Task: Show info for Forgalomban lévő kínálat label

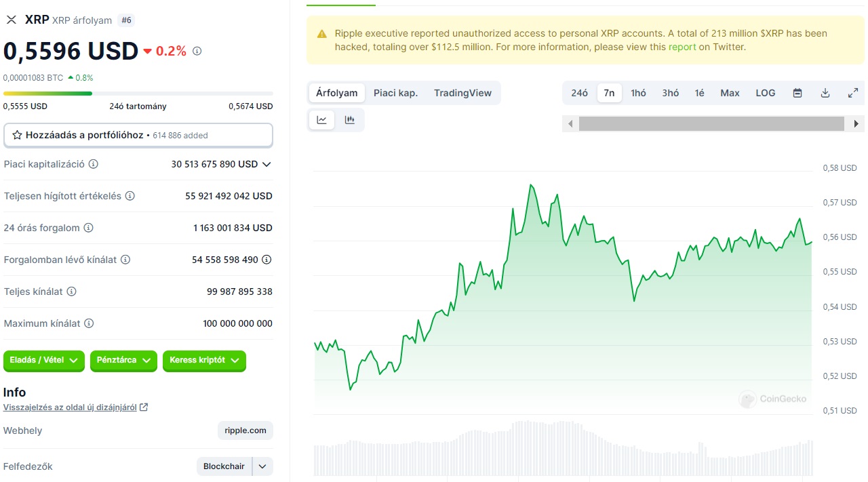Action: coord(125,260)
